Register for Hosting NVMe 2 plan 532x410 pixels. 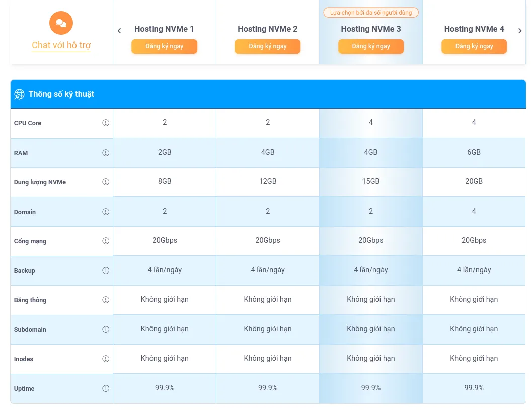click(x=267, y=46)
